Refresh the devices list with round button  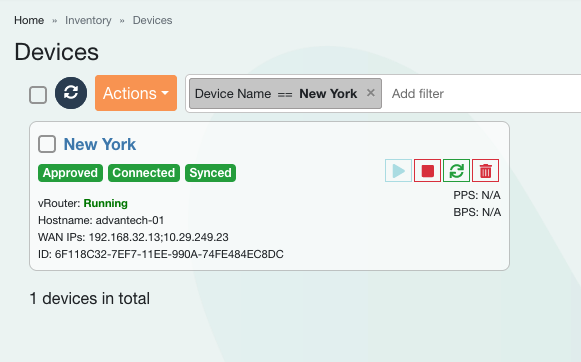point(71,93)
